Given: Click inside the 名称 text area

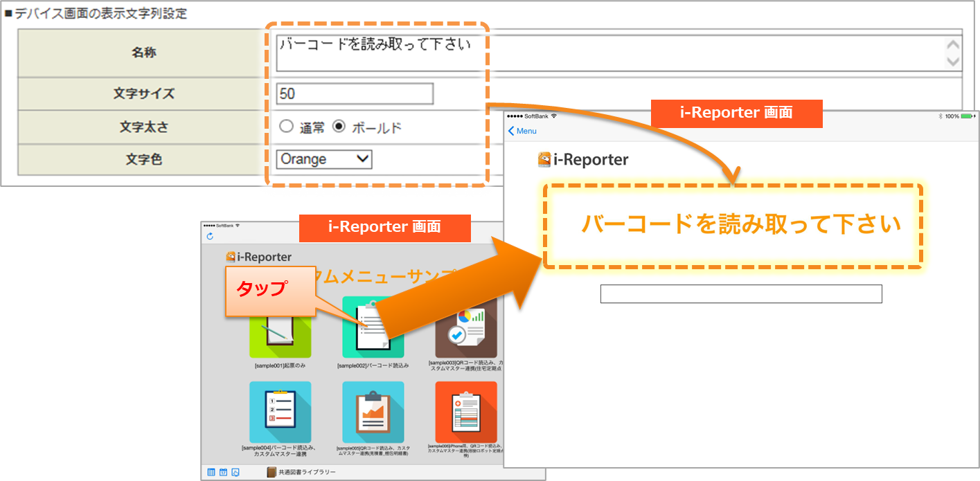Looking at the screenshot, I should (x=609, y=53).
